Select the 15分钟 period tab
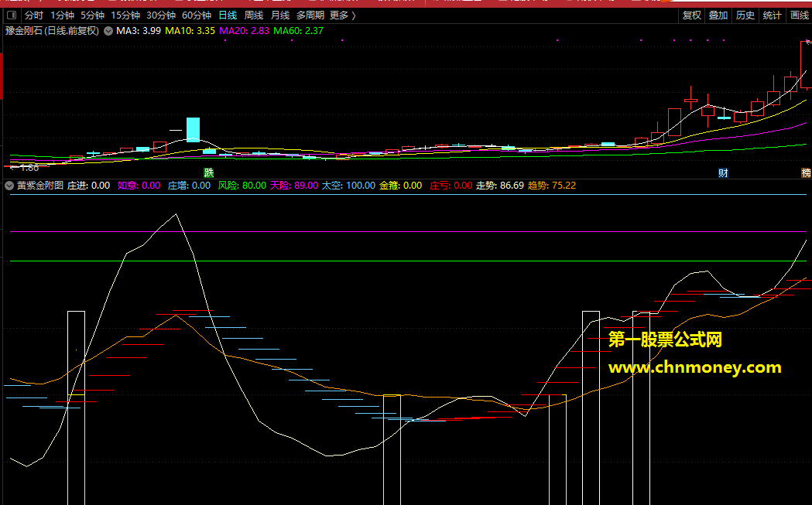The image size is (812, 505). [x=125, y=15]
